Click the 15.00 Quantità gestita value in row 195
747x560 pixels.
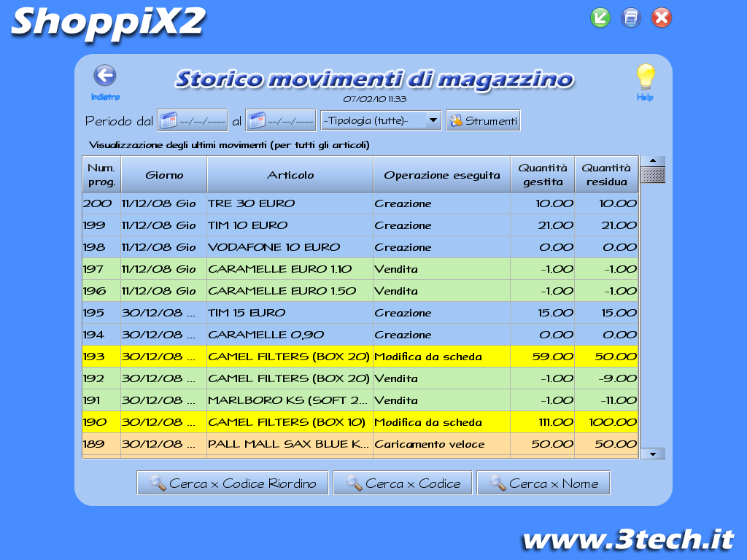(x=543, y=313)
